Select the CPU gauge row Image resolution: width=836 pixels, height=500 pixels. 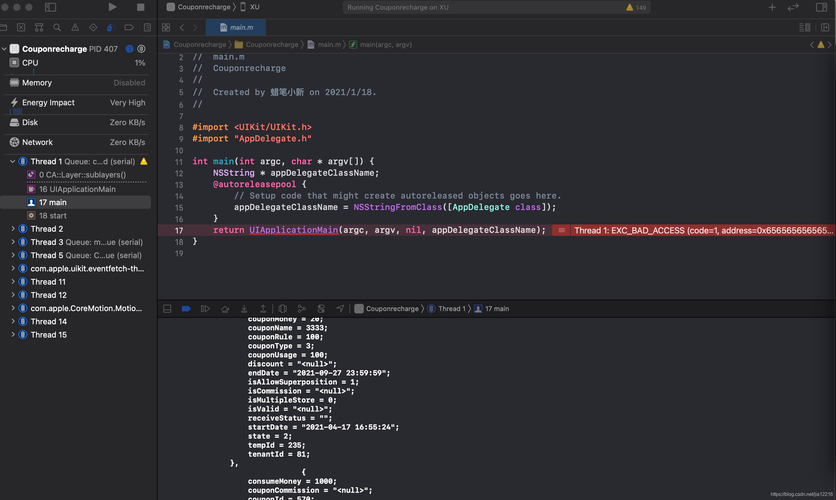pyautogui.click(x=77, y=63)
